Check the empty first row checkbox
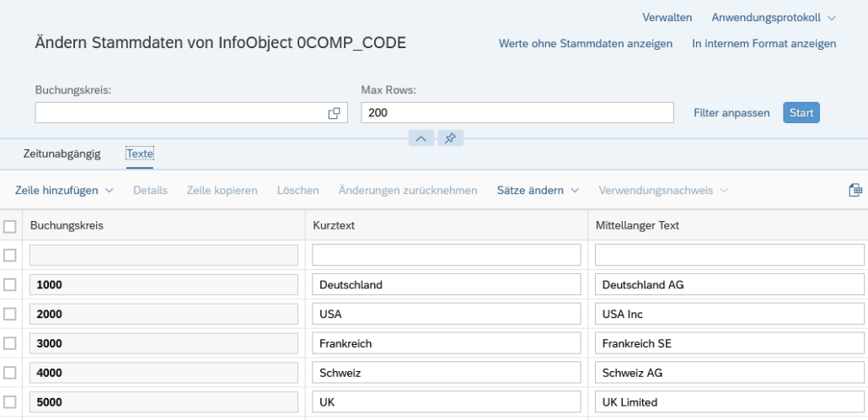Image resolution: width=868 pixels, height=420 pixels. 10,256
